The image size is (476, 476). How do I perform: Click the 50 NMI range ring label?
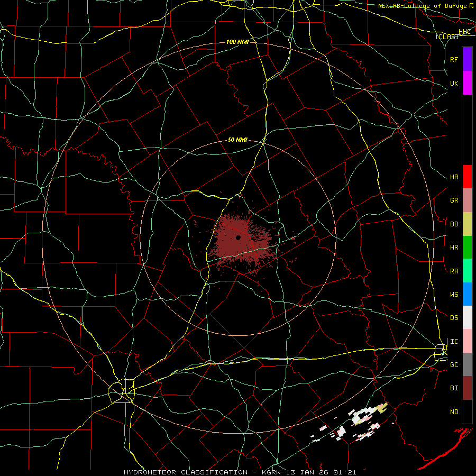click(237, 140)
